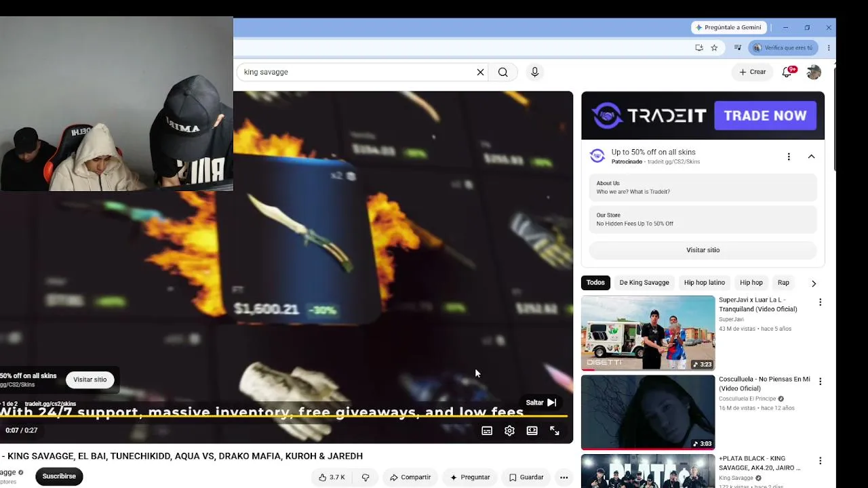868x488 pixels.
Task: Like the video with 3.7 K likes
Action: click(332, 477)
